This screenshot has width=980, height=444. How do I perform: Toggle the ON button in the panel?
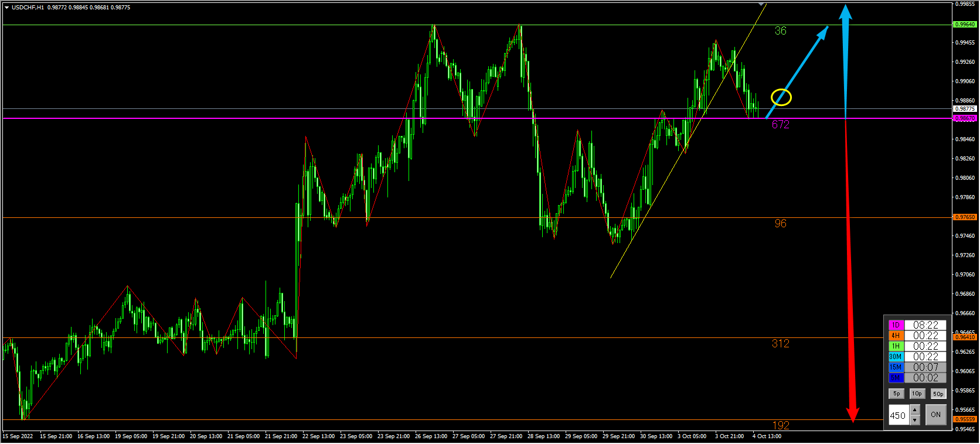(x=935, y=415)
